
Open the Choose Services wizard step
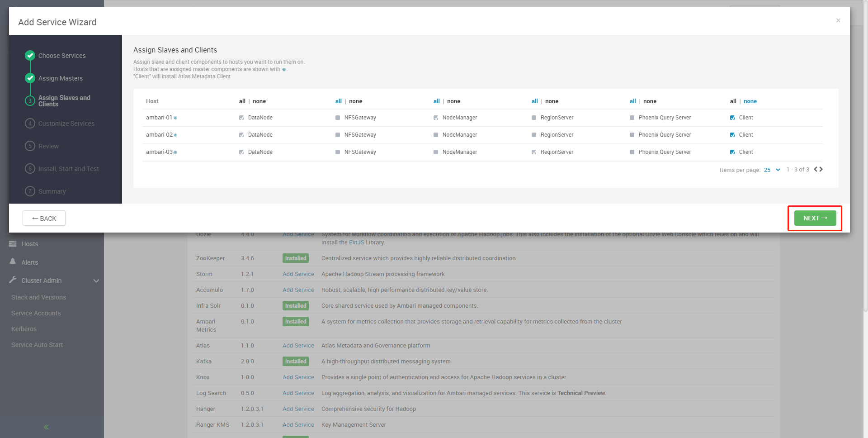(62, 56)
